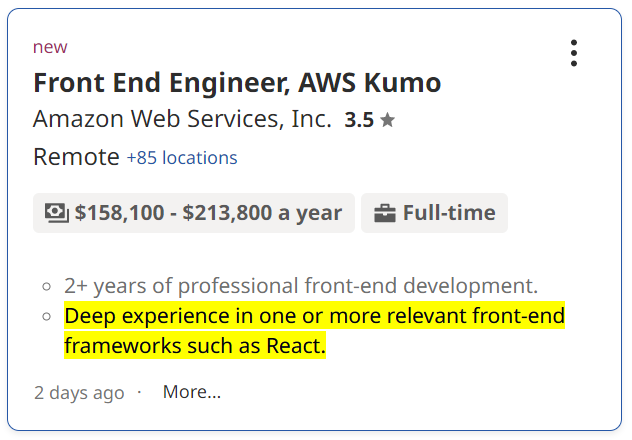Click the word React in highlighted snippet
The width and height of the screenshot is (632, 440).
click(293, 346)
